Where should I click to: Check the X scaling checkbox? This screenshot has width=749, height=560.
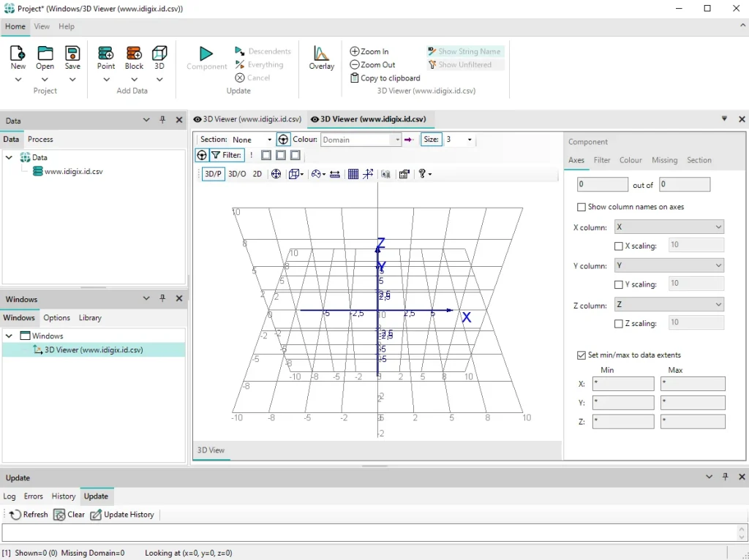(x=619, y=246)
